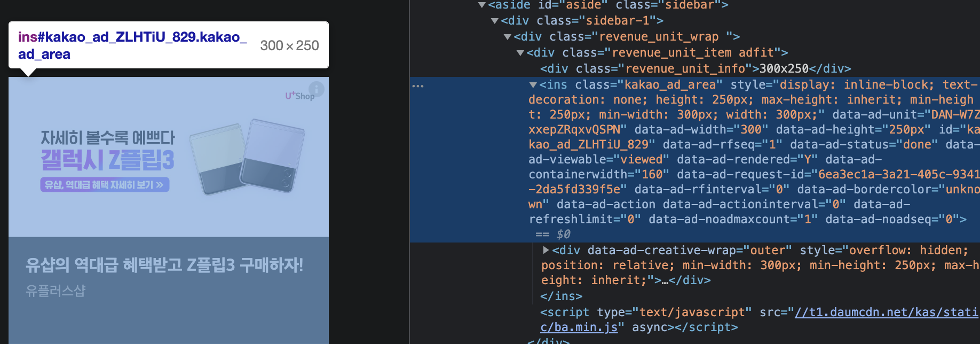Collapse the revenue_unit_wrap div node

coord(508,37)
